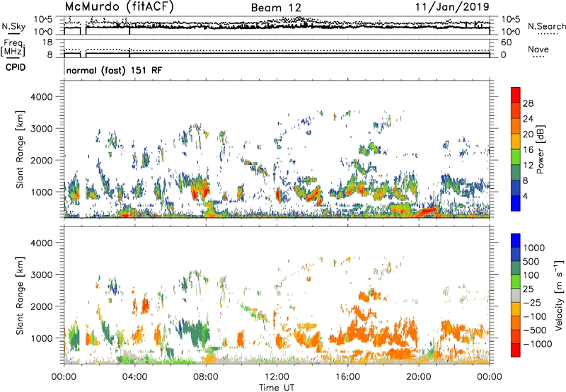Select the N.Sky legend label
The width and height of the screenshot is (566, 392).
point(13,26)
